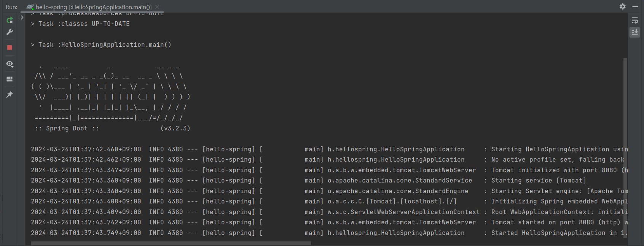Click the 'Starting HelloSpringApplication' log message
The height and width of the screenshot is (246, 644).
(560, 149)
